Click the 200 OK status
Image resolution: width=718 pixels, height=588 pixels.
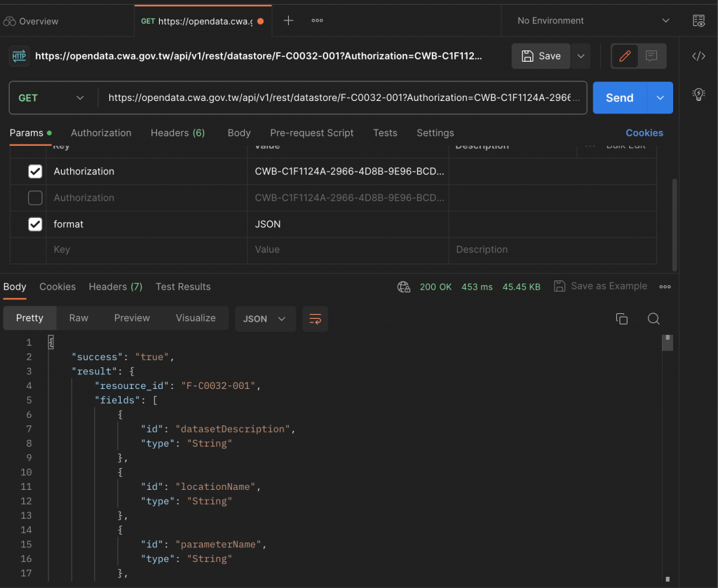(435, 287)
